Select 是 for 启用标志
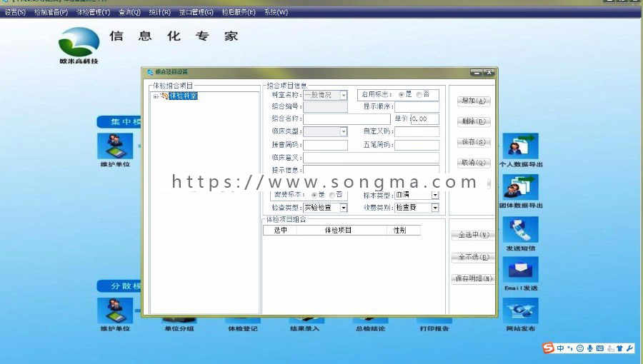Image resolution: width=643 pixels, height=364 pixels. coord(401,95)
